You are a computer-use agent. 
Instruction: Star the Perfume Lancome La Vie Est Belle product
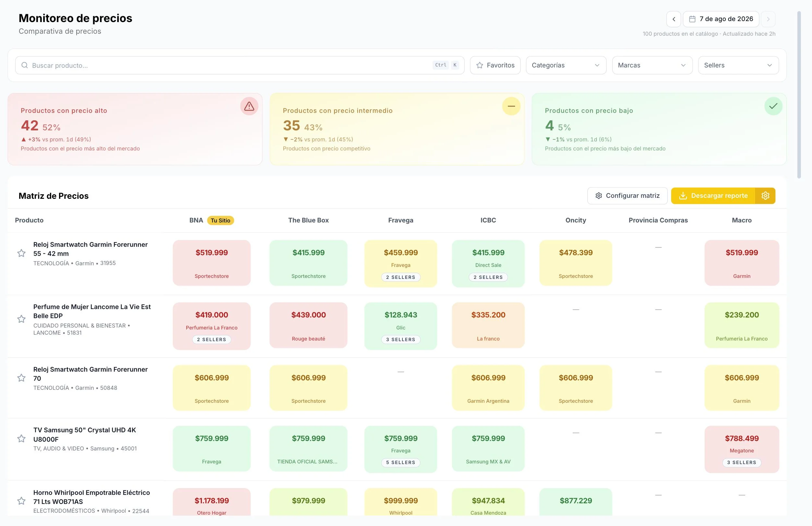[x=21, y=319]
